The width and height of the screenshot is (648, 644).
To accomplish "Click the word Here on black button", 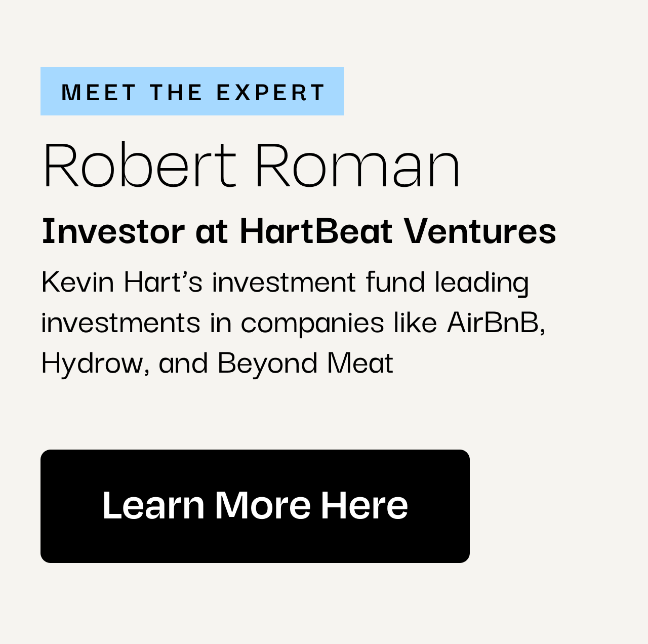I will click(364, 505).
